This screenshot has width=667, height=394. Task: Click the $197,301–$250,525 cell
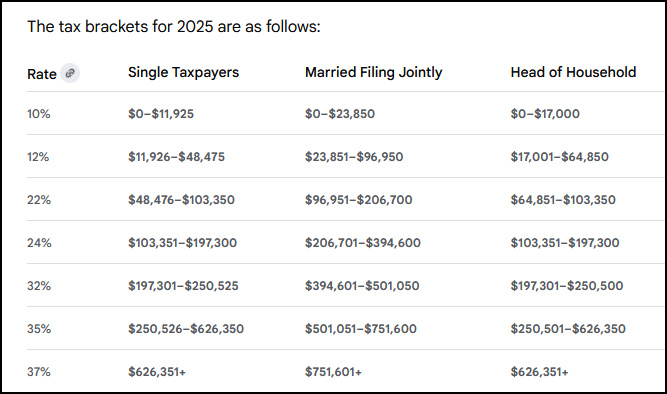point(183,286)
